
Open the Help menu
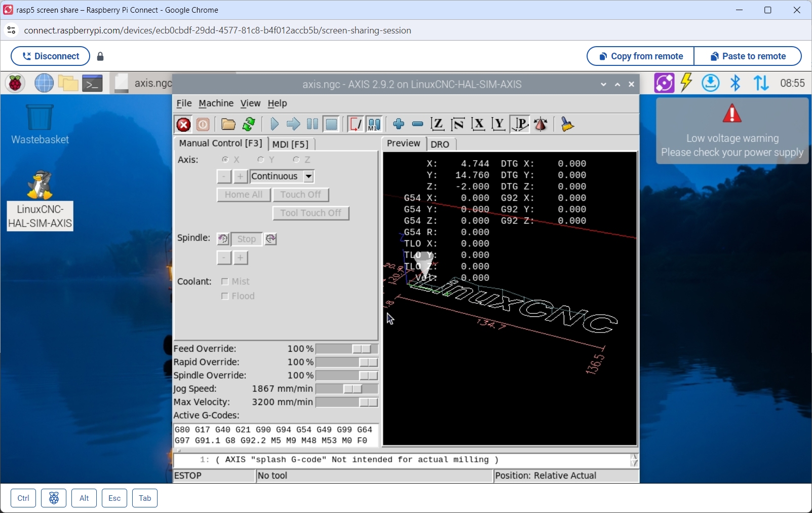coord(277,103)
